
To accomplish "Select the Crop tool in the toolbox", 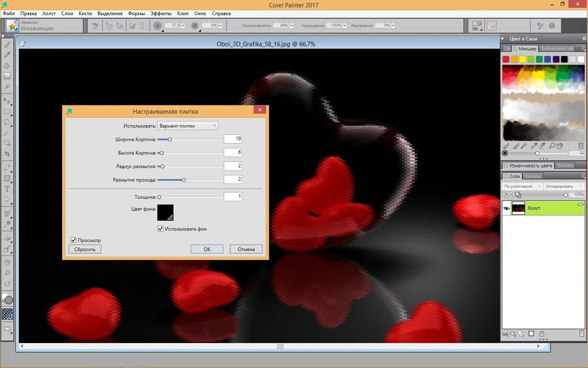I will [7, 154].
